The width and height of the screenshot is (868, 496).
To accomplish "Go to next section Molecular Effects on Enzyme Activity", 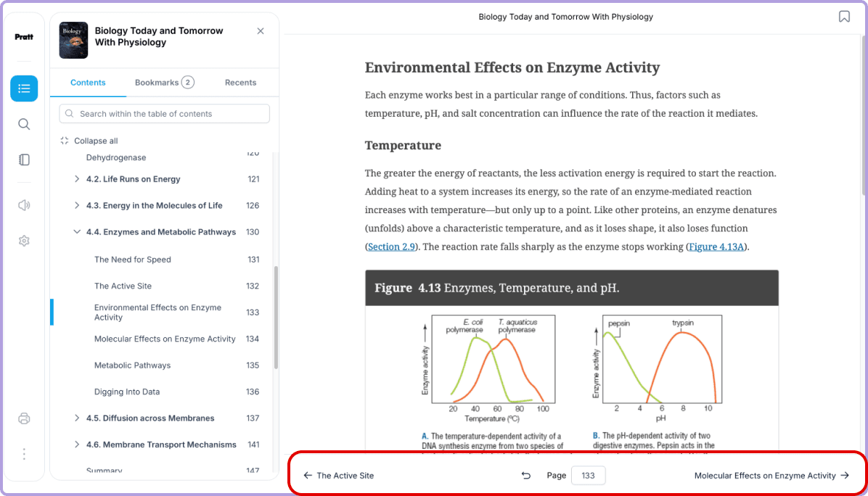I will [771, 476].
